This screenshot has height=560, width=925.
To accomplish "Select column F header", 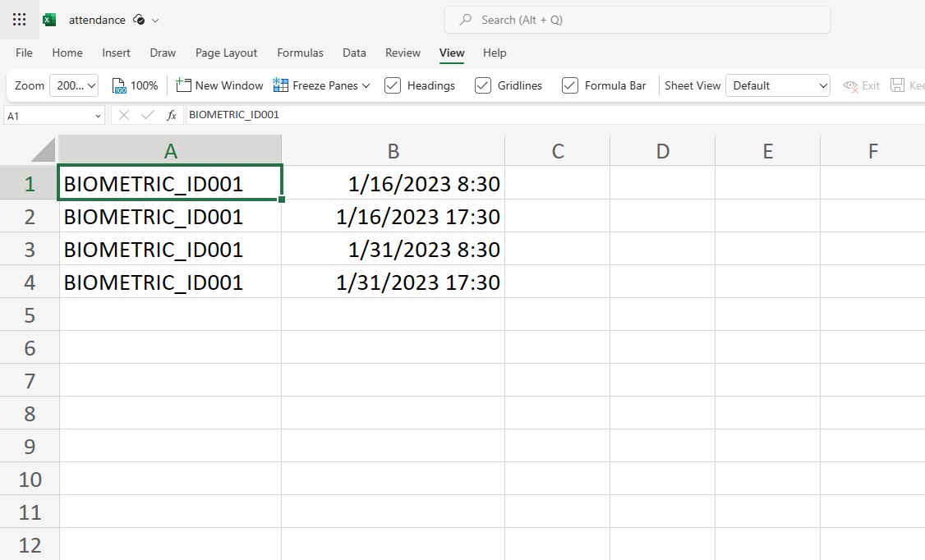I will [872, 151].
